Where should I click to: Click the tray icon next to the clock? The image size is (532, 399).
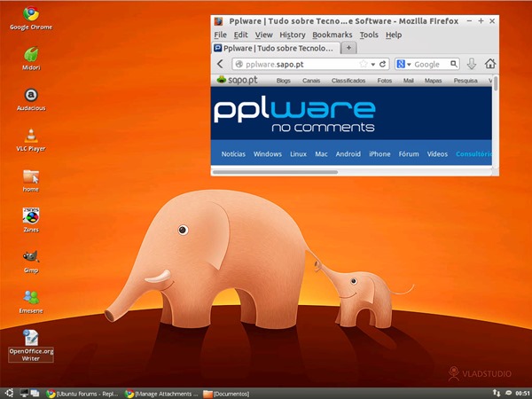(x=508, y=393)
